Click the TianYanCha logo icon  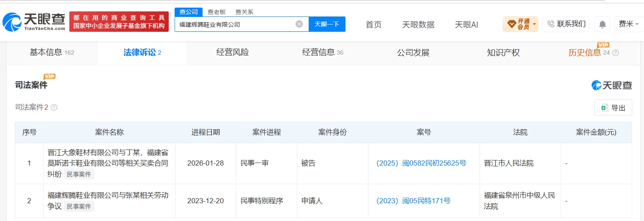click(12, 22)
